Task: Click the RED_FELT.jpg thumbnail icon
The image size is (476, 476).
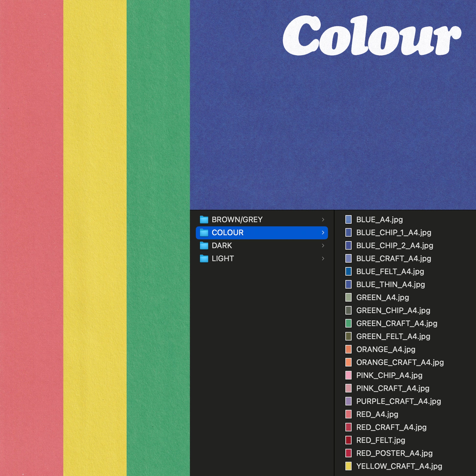Action: pos(348,440)
